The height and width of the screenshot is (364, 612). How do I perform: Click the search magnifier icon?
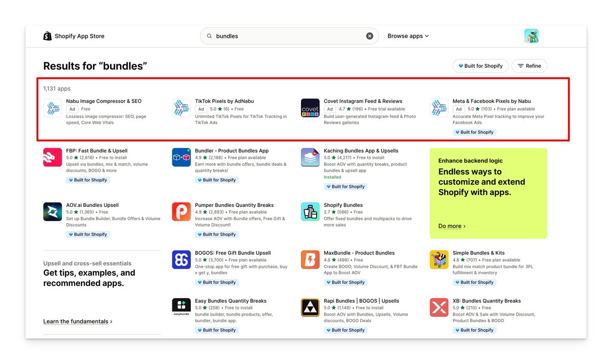click(209, 36)
